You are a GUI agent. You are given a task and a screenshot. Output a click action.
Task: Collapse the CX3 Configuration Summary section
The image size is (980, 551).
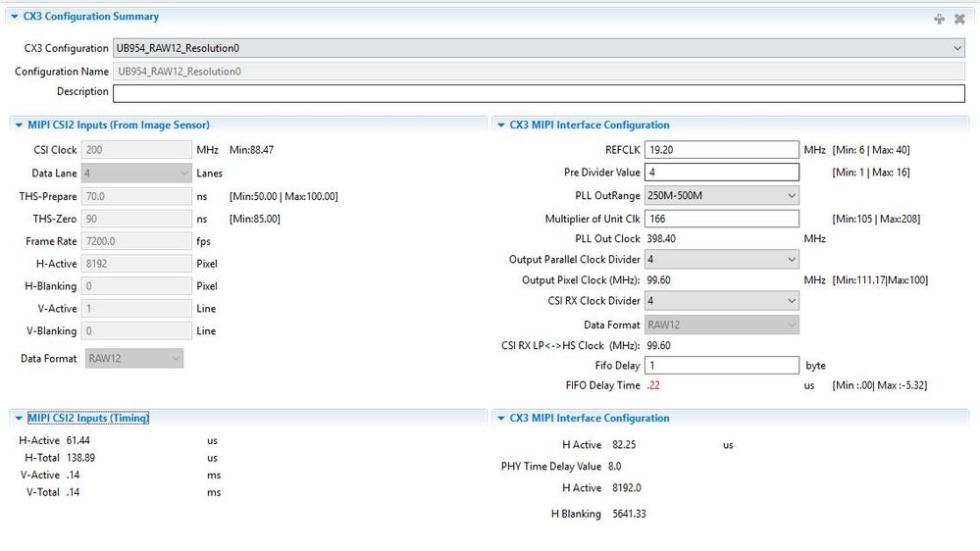coord(13,17)
